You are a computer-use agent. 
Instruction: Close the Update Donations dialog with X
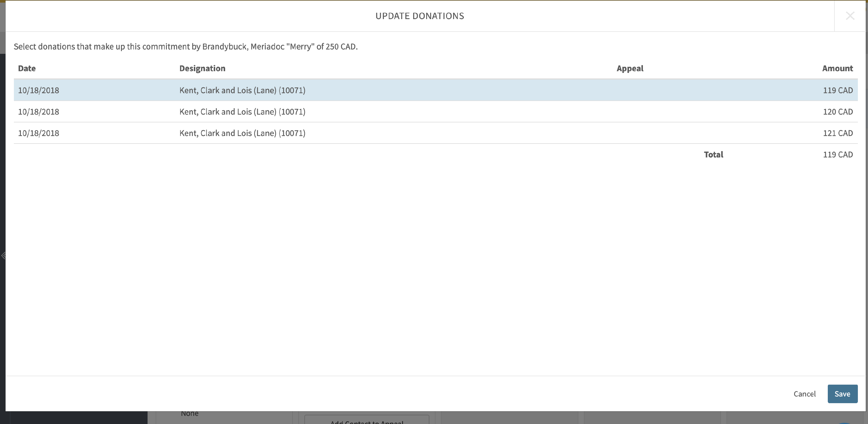(850, 16)
